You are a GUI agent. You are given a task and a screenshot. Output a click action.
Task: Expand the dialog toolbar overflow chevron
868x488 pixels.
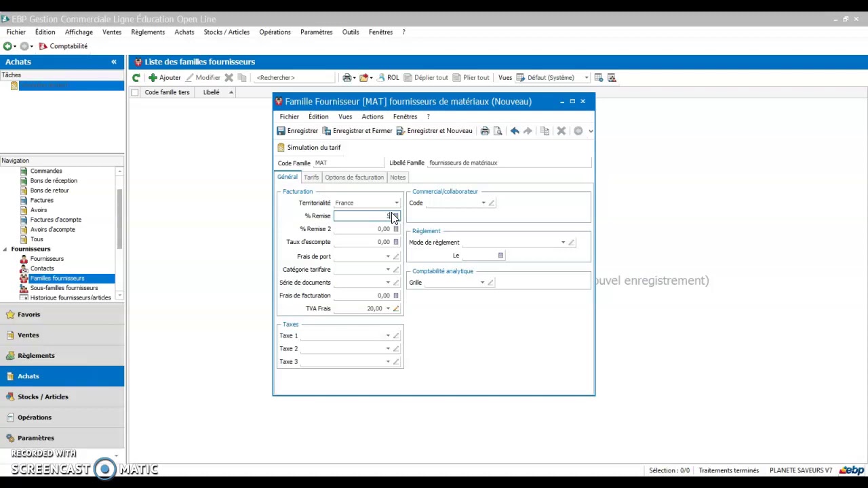(x=591, y=131)
